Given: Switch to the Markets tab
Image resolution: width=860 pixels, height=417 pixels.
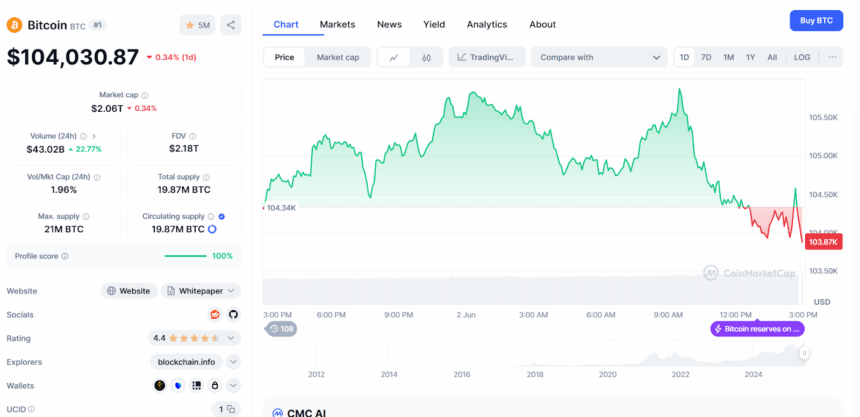Looking at the screenshot, I should 337,24.
